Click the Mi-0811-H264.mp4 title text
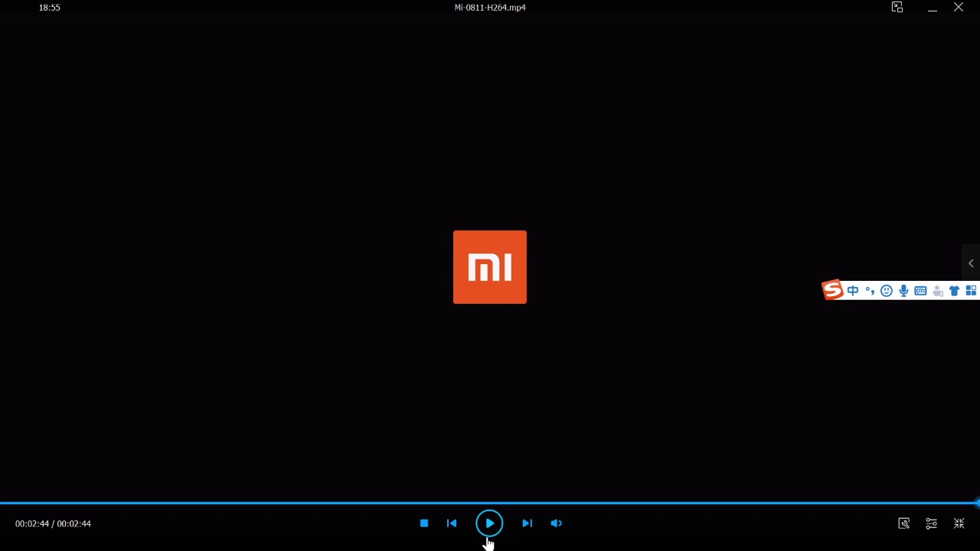The height and width of the screenshot is (551, 980). click(490, 8)
